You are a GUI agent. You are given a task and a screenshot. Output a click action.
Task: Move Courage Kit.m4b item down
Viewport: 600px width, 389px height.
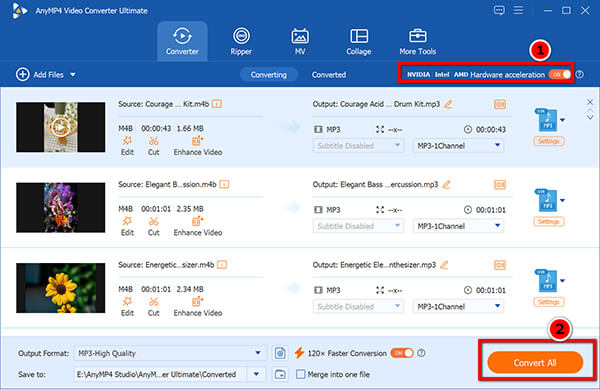click(590, 118)
